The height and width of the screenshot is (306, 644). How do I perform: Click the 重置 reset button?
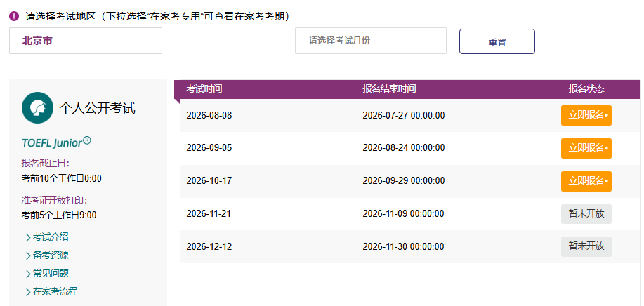[497, 41]
